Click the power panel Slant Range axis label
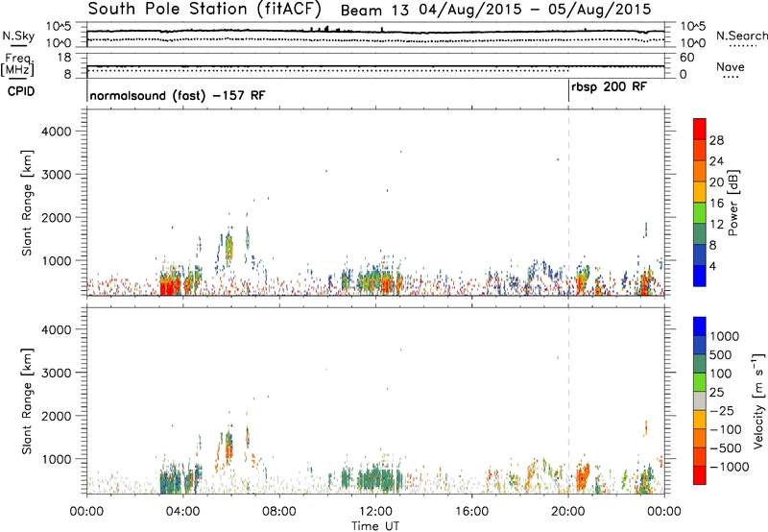 point(27,203)
